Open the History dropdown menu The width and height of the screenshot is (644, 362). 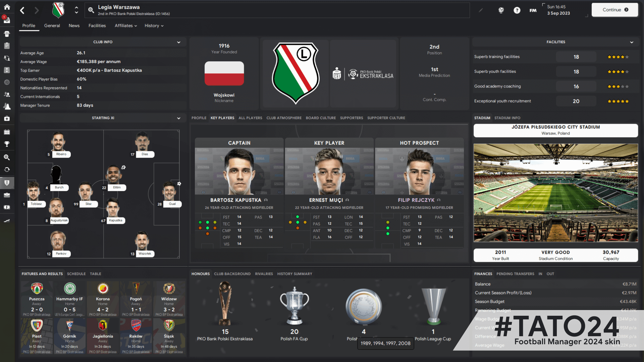[x=154, y=26]
